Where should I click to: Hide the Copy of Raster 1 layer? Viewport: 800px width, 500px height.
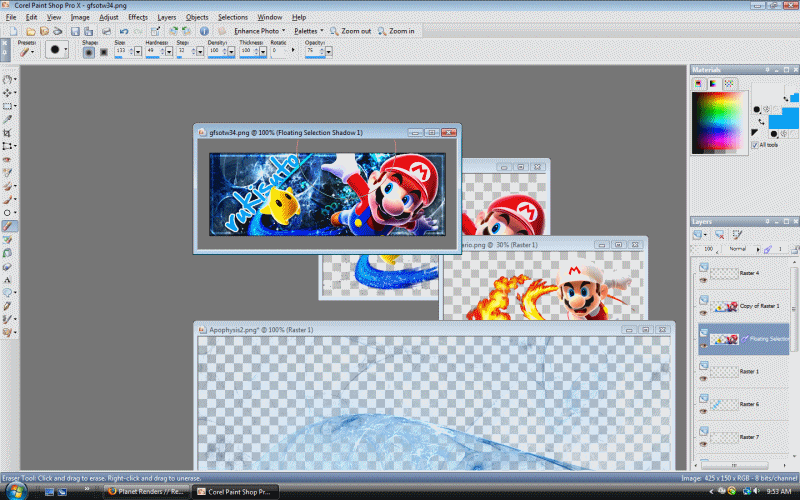(704, 314)
